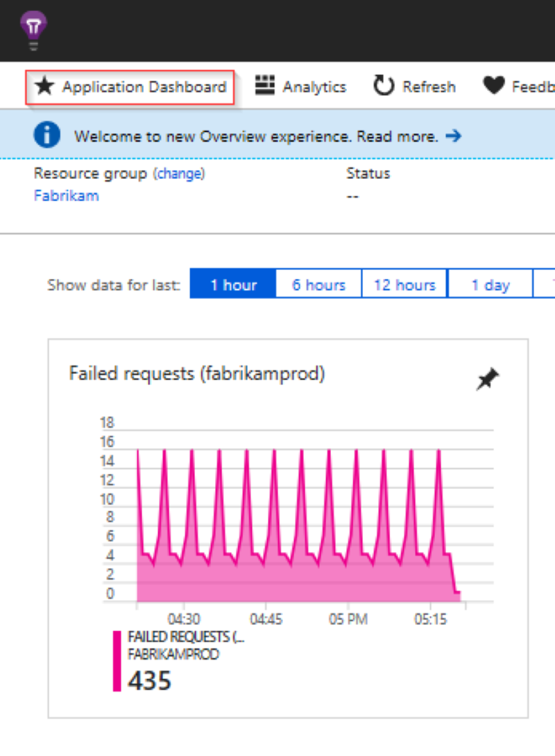Click the 'Status' field label
Image resolution: width=555 pixels, height=756 pixels.
368,173
